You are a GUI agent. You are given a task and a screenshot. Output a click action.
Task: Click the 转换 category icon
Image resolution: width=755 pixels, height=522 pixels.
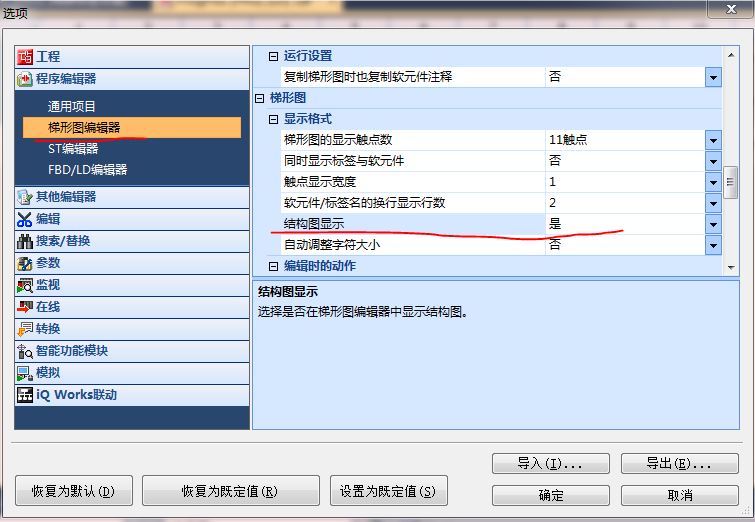[26, 329]
